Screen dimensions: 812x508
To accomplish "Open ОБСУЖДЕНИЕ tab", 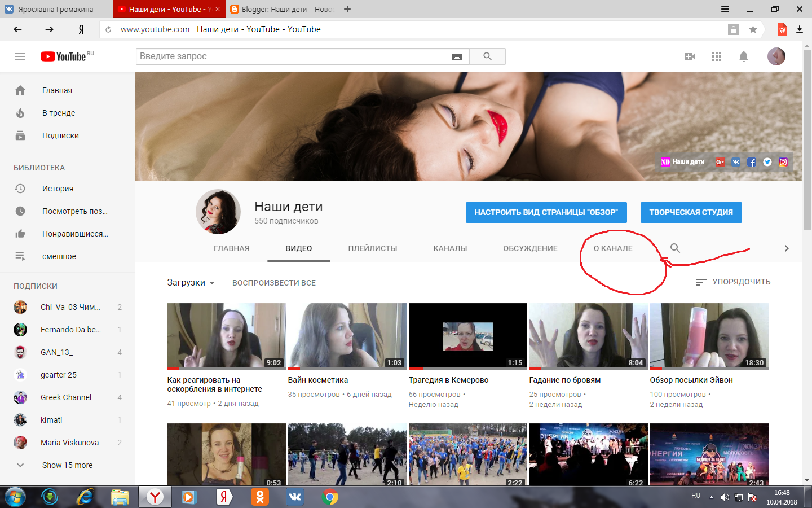I will pyautogui.click(x=530, y=248).
